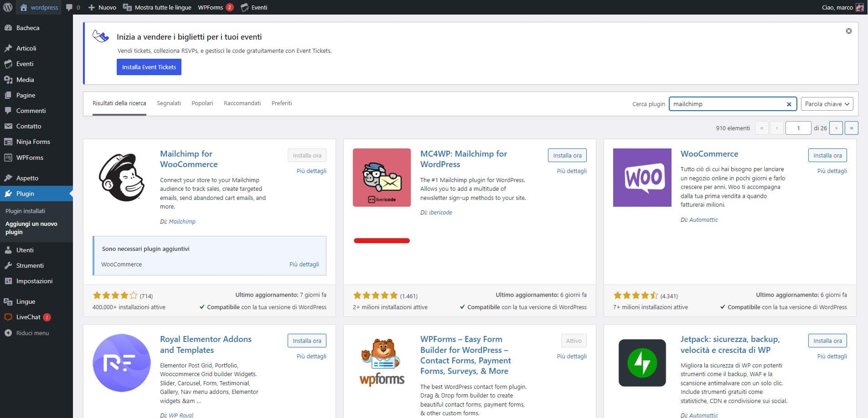This screenshot has width=868, height=418.
Task: Click marco user avatar
Action: [859, 7]
